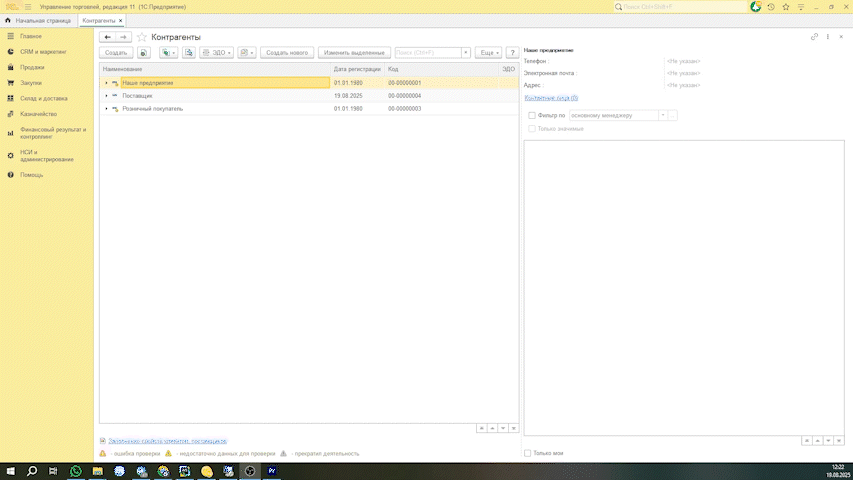Open the link below the counterparties list

[x=167, y=441]
